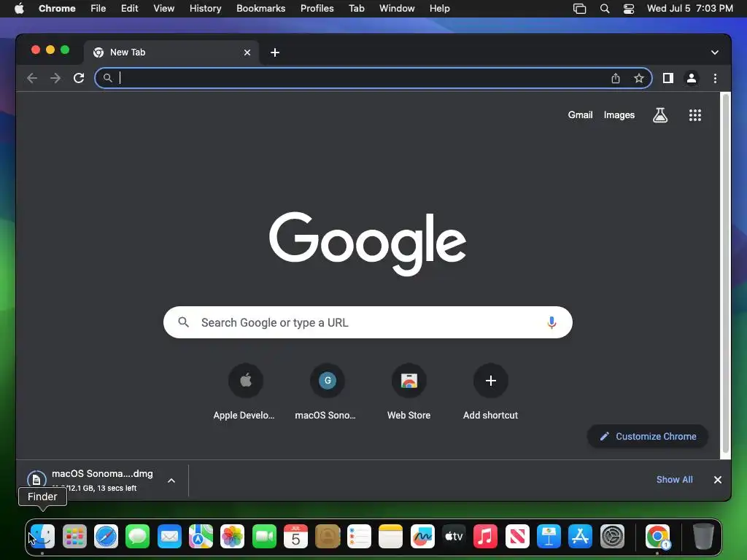Open Finder from the Dock
Screen dimensions: 747x560
[42, 536]
